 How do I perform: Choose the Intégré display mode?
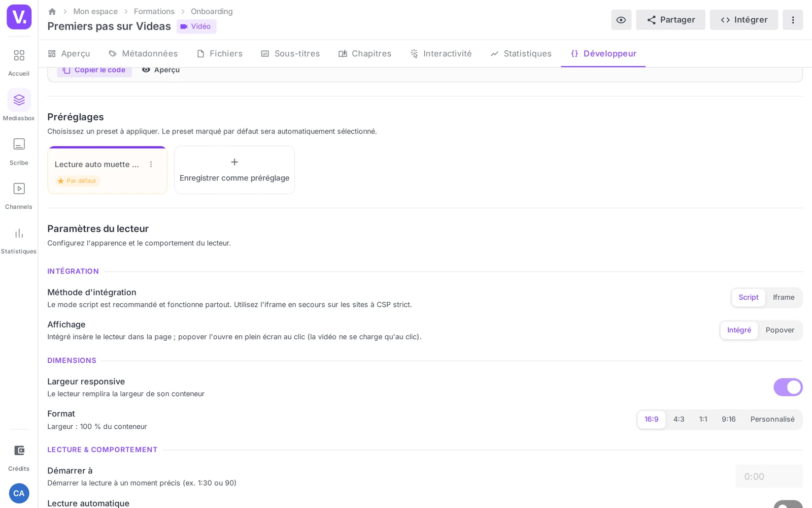pyautogui.click(x=739, y=330)
